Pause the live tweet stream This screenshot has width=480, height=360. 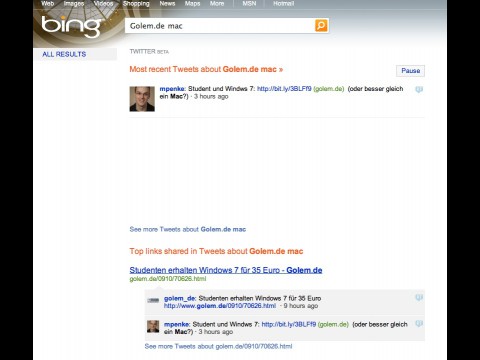click(x=410, y=71)
